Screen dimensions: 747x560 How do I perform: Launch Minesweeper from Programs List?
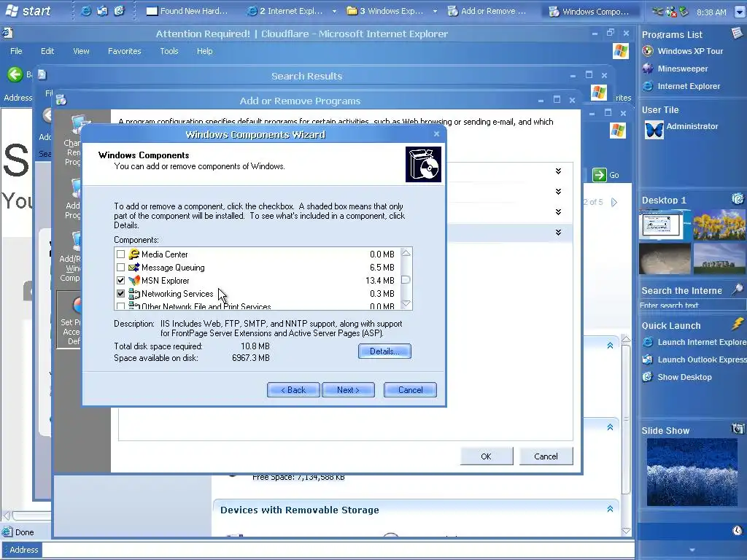(683, 69)
